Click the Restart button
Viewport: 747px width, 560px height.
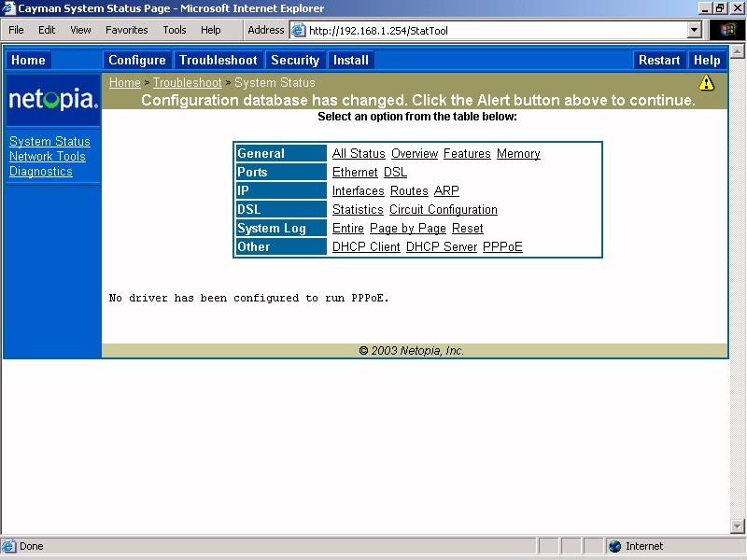pyautogui.click(x=659, y=60)
